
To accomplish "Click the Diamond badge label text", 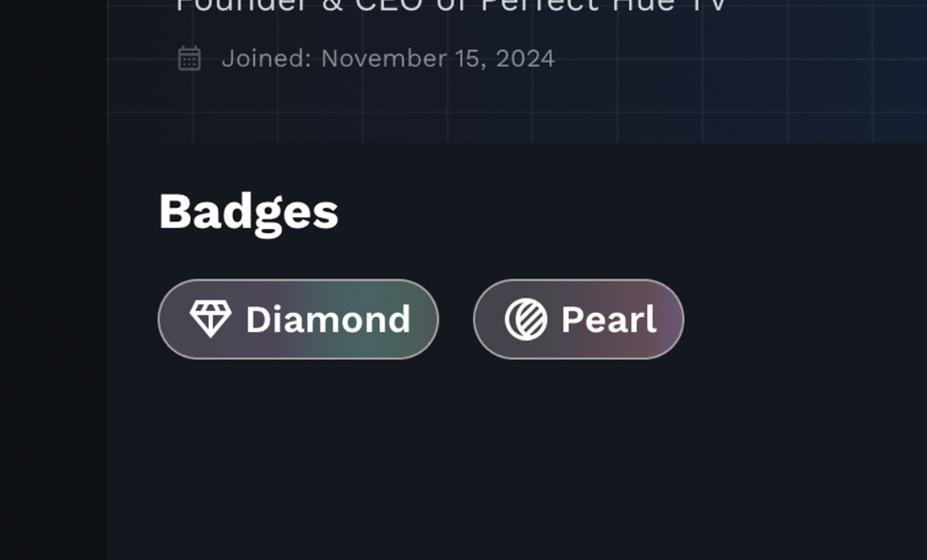I will tap(328, 319).
